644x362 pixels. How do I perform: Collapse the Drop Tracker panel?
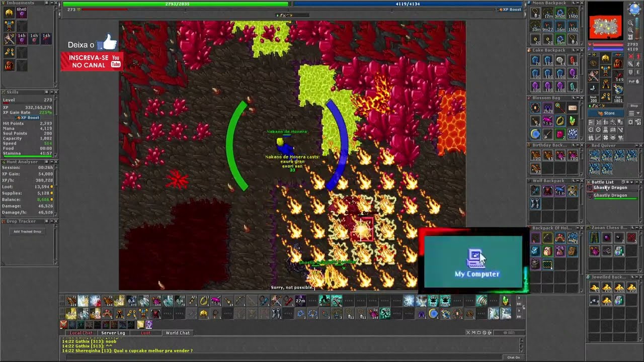(51, 221)
